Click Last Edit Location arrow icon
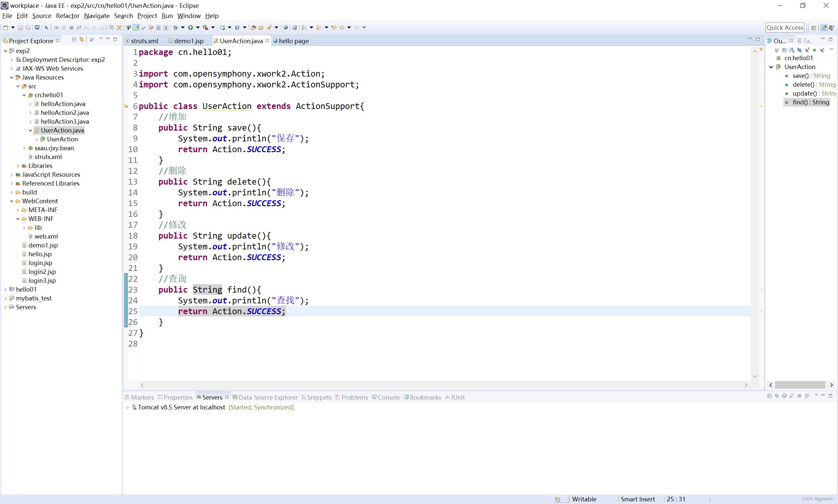Screen dimensions: 838x504 tap(334, 27)
